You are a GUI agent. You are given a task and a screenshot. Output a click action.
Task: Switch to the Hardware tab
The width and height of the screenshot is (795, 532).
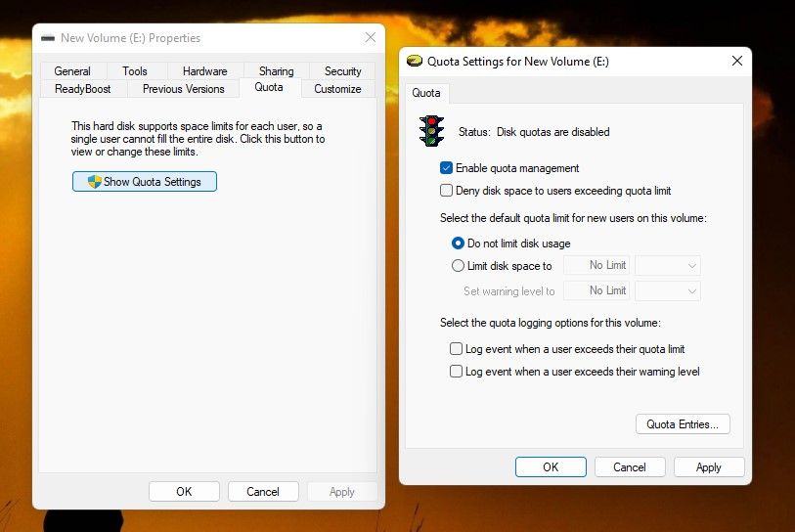pos(204,71)
